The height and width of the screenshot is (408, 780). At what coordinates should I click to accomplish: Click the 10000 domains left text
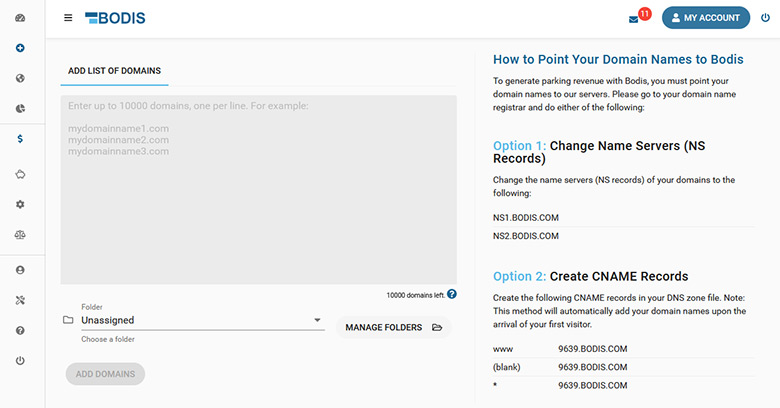415,295
